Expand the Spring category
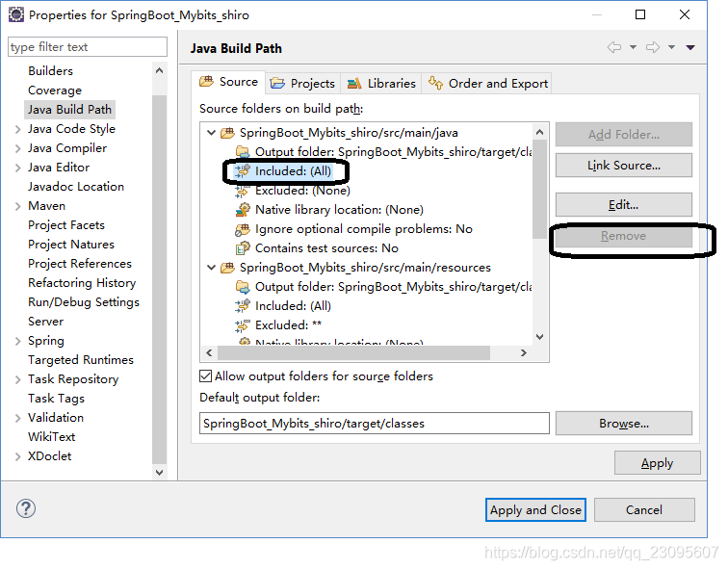 click(x=17, y=341)
